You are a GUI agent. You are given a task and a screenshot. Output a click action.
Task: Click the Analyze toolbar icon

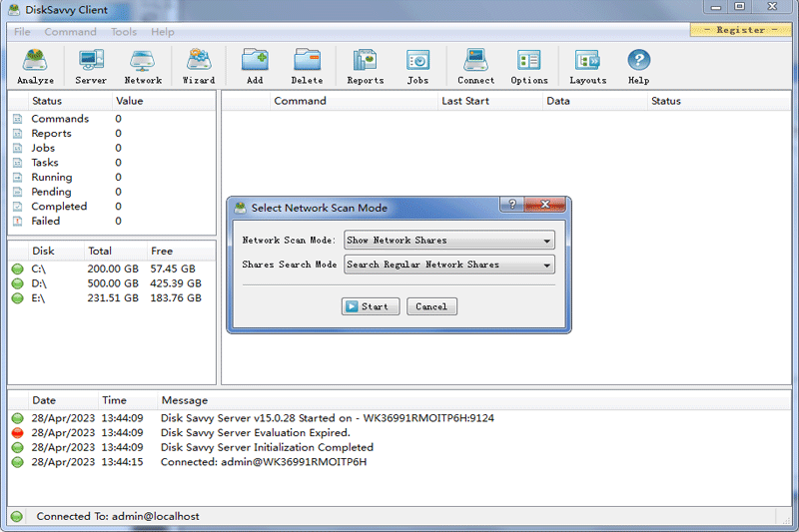(35, 66)
